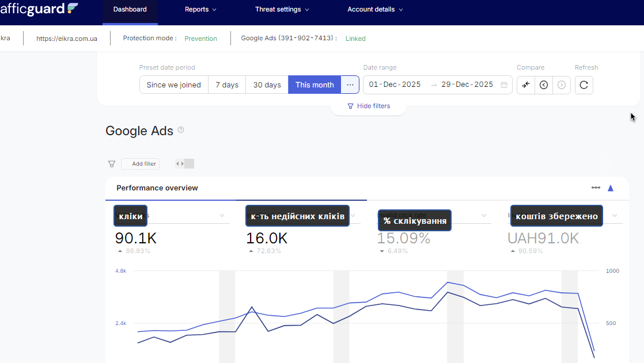Open the Account details menu

pos(375,9)
